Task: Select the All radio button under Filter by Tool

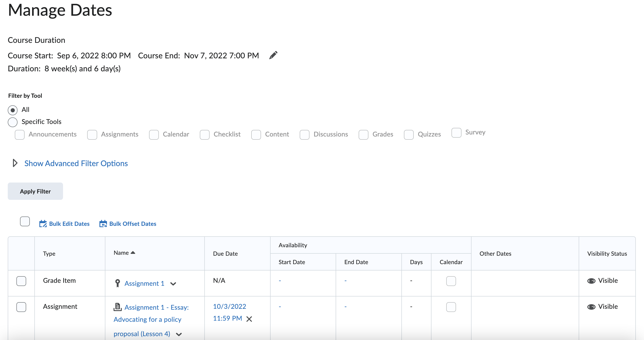Action: 13,110
